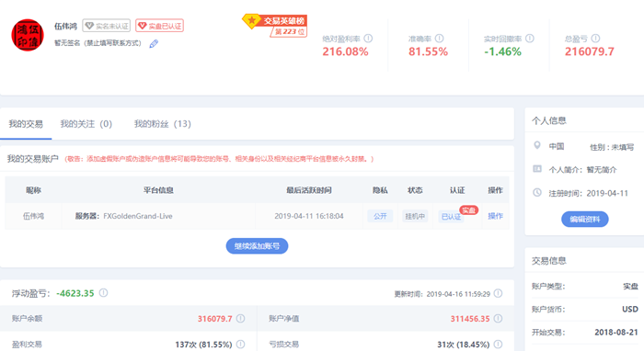Click the pencil icon to edit signature
The width and height of the screenshot is (644, 351).
pyautogui.click(x=154, y=43)
